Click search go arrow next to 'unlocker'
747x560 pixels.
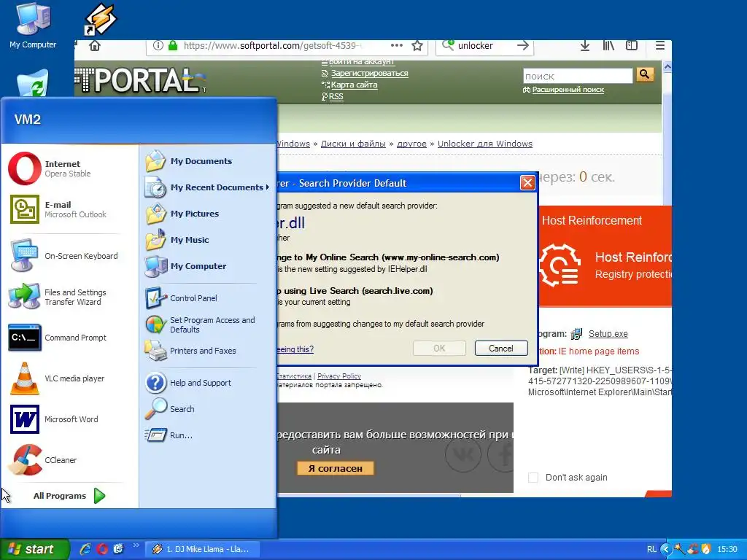[x=523, y=46]
